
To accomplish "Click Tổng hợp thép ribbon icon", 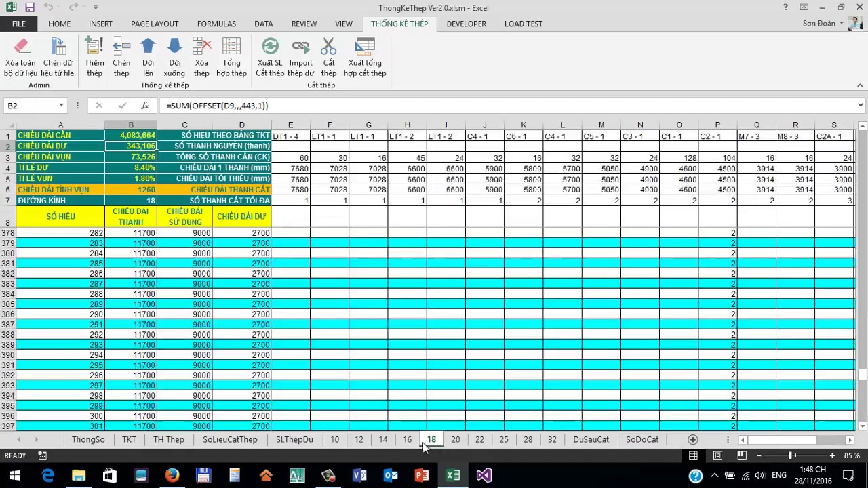I will tap(231, 46).
